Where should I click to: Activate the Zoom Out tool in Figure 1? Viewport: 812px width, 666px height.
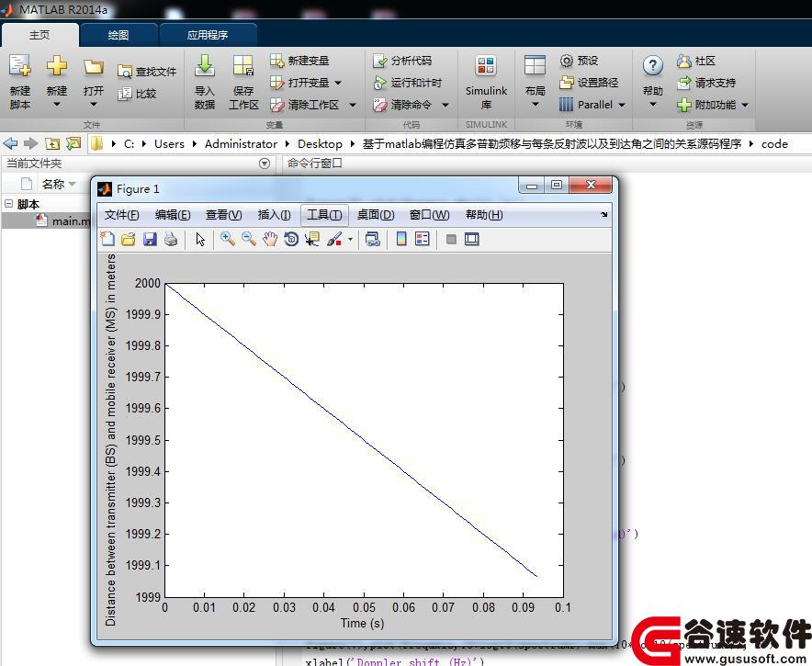(249, 239)
